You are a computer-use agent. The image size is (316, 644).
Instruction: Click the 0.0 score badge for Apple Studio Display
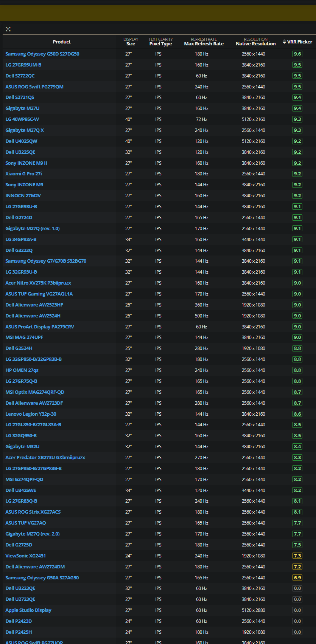(297, 610)
